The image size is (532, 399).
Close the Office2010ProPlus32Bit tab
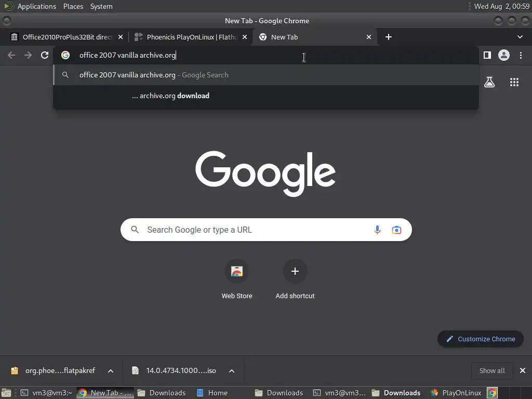pos(121,37)
